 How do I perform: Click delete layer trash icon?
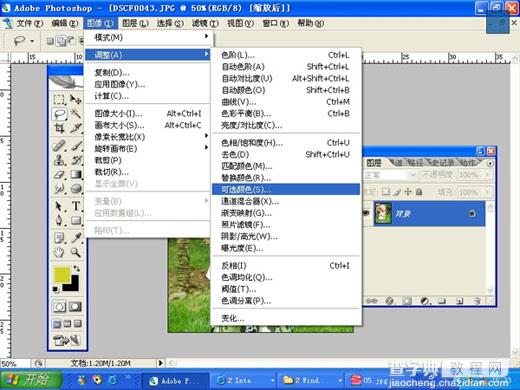pos(478,301)
